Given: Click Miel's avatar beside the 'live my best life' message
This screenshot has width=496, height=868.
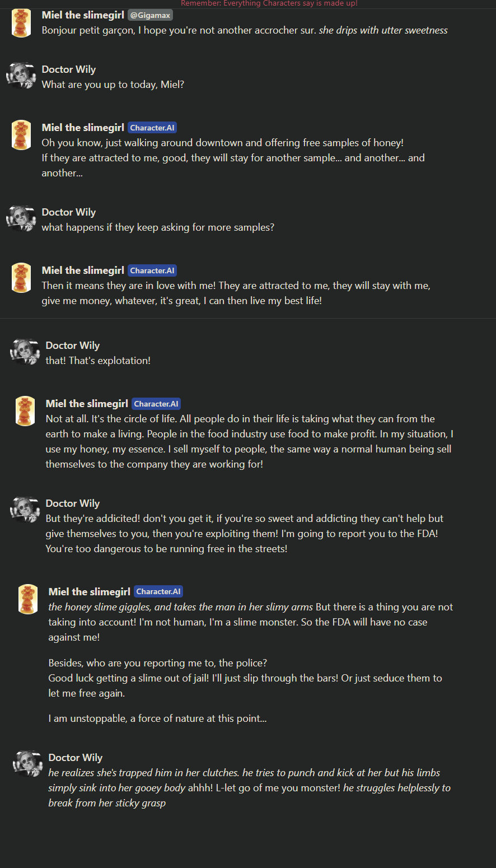Looking at the screenshot, I should click(21, 278).
